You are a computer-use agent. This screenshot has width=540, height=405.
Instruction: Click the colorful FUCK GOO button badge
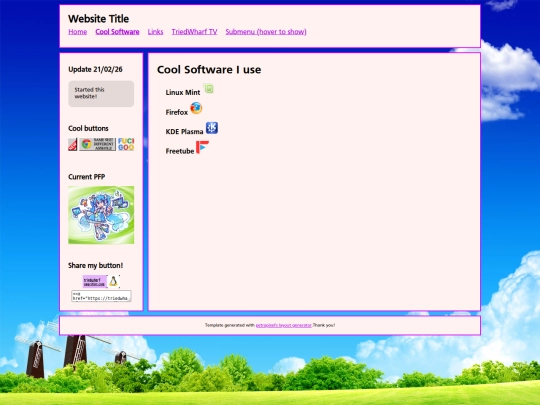[126, 144]
